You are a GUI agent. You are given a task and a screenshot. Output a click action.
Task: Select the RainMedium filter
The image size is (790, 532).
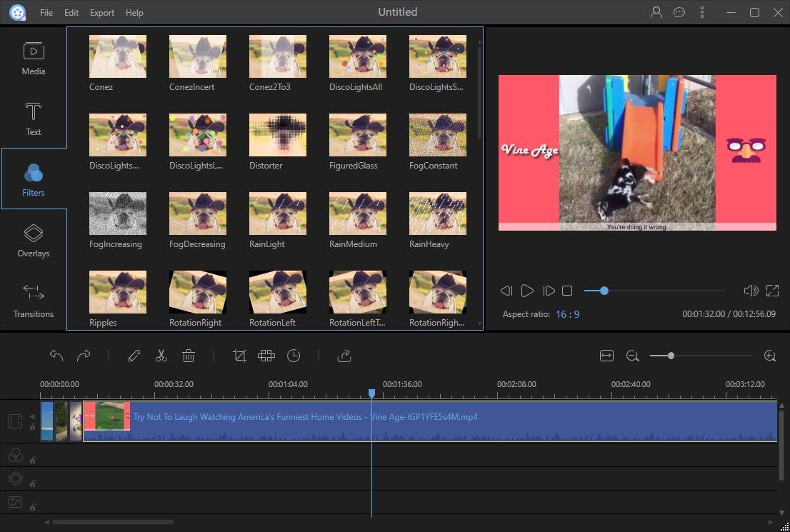coord(358,213)
